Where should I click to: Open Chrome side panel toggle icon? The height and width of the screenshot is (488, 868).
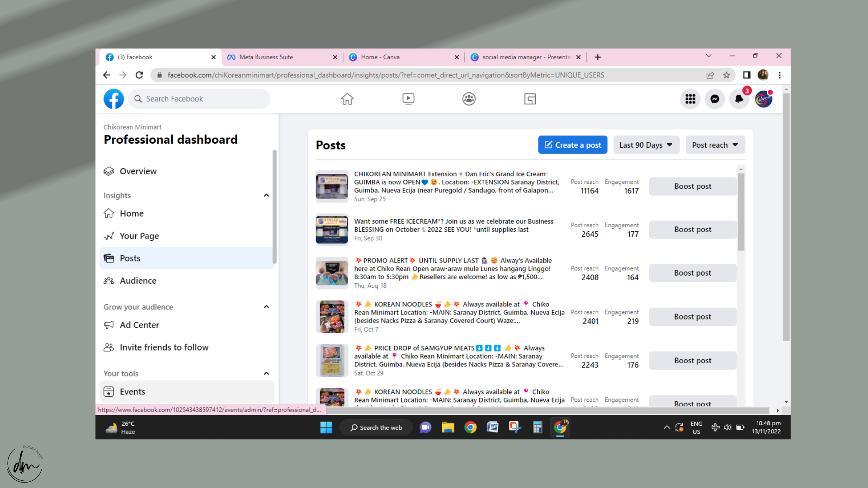click(x=747, y=75)
